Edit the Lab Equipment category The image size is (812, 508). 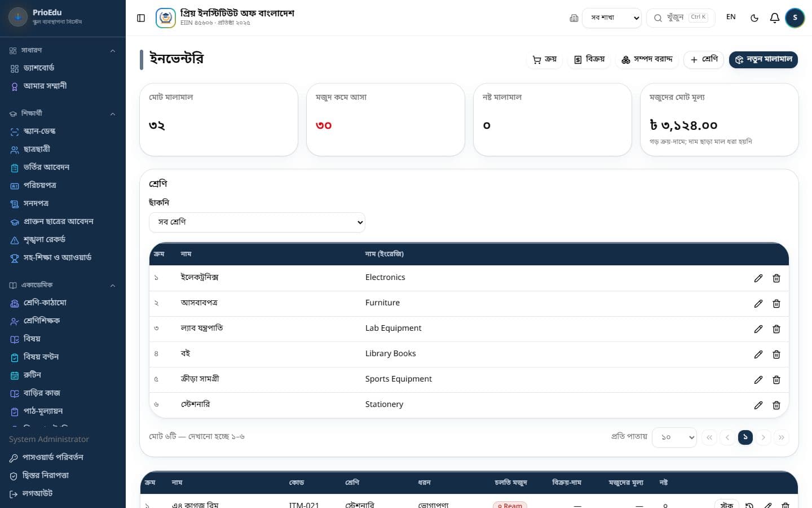(758, 329)
